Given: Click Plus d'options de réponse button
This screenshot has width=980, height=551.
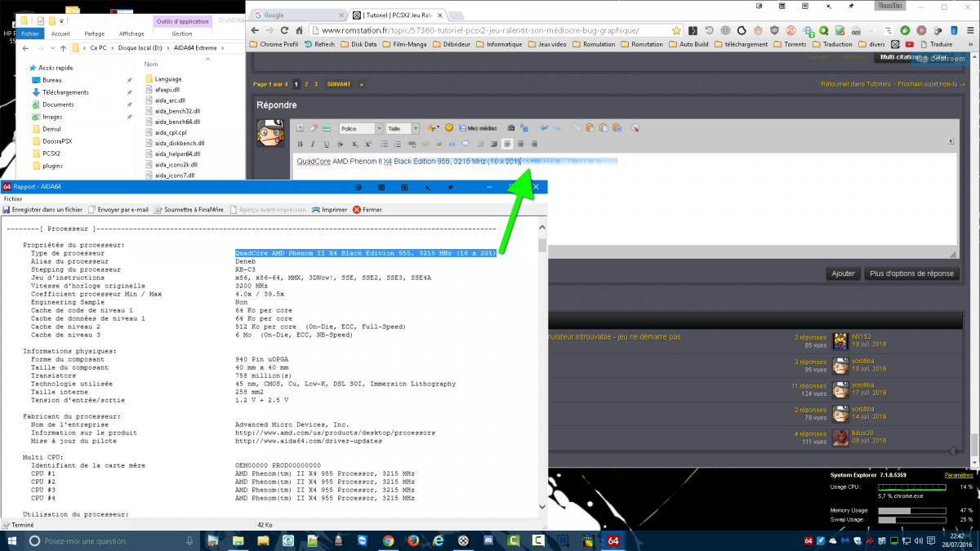Looking at the screenshot, I should point(911,273).
